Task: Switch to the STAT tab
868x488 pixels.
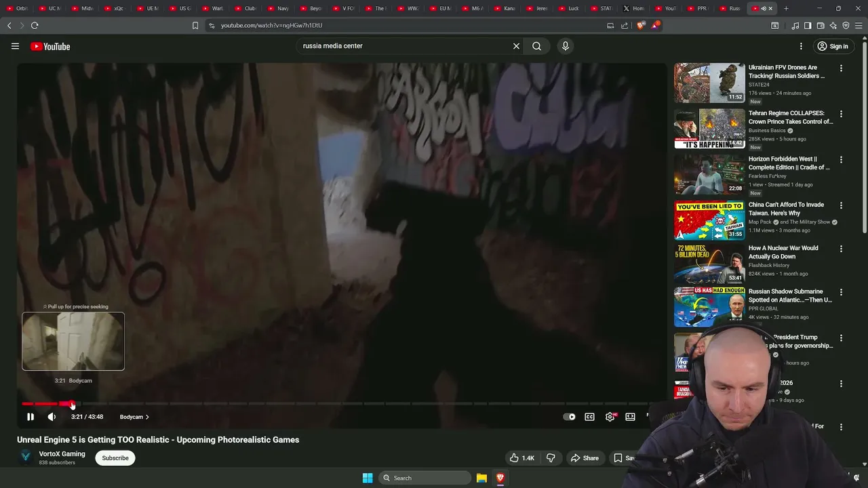Action: (x=602, y=9)
